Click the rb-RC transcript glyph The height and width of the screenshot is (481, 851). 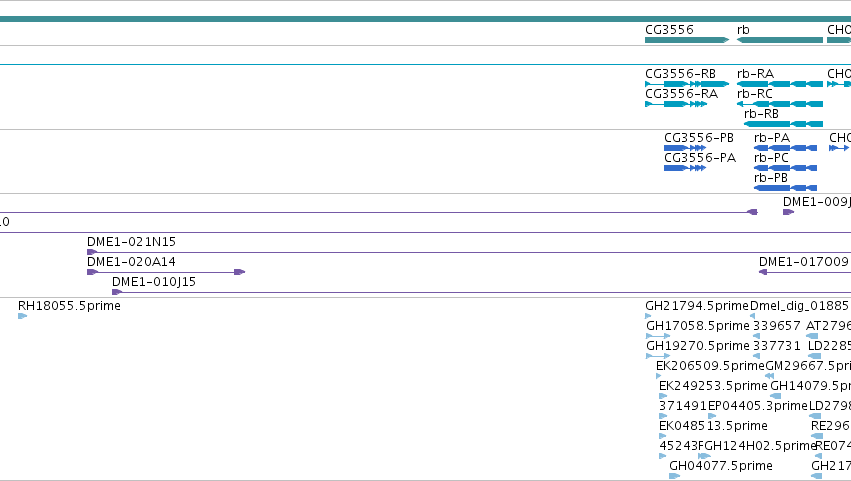click(780, 104)
